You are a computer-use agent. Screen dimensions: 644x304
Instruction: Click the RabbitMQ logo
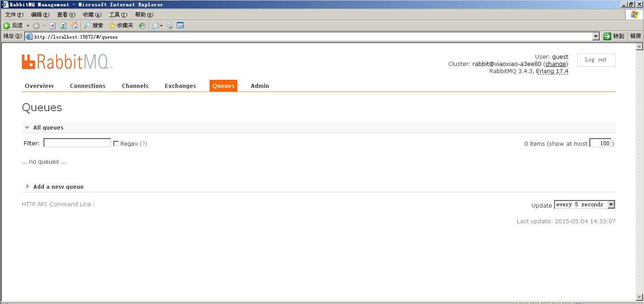coord(67,62)
